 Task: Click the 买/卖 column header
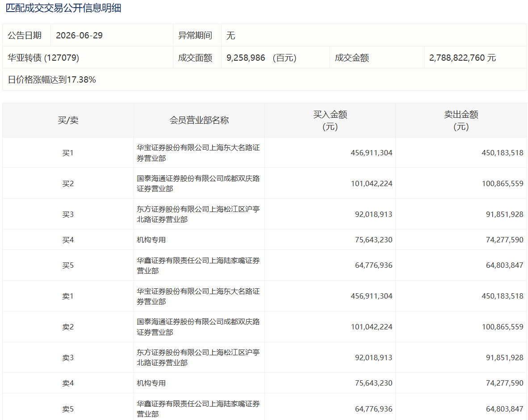tap(68, 120)
